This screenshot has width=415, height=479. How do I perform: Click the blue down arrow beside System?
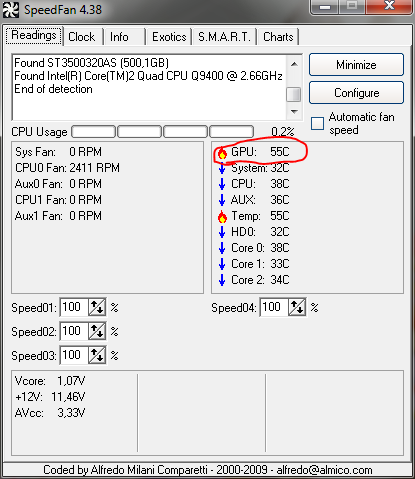pos(222,169)
